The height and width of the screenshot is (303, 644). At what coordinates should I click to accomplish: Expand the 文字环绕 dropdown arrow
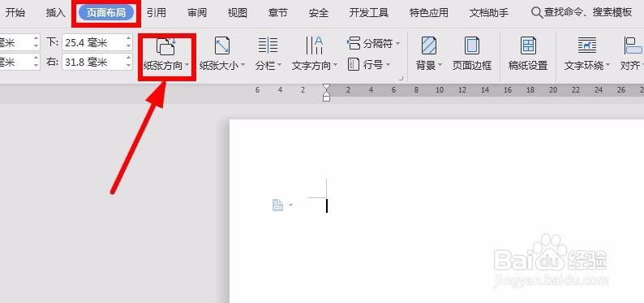pos(608,65)
